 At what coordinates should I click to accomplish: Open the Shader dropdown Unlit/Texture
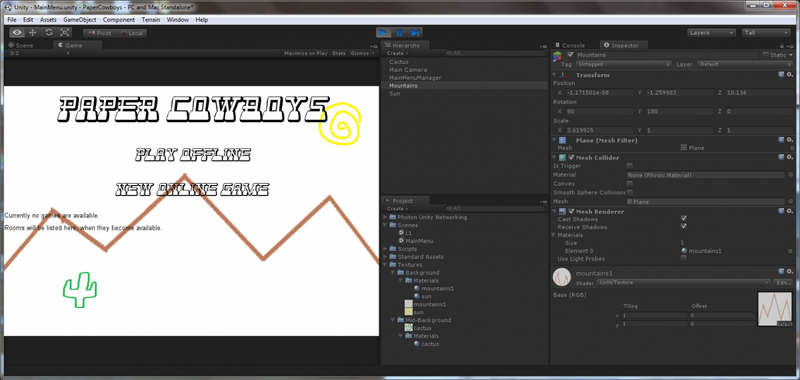(683, 282)
